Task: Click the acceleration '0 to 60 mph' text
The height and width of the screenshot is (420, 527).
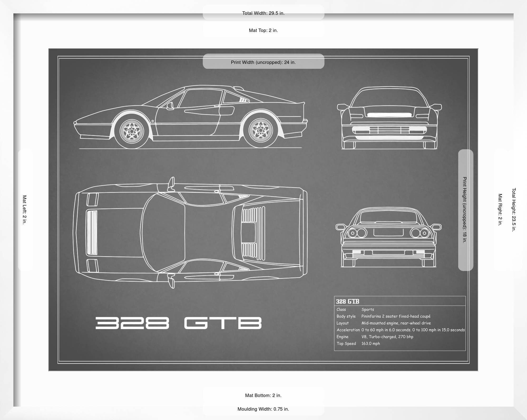Action: pyautogui.click(x=413, y=330)
